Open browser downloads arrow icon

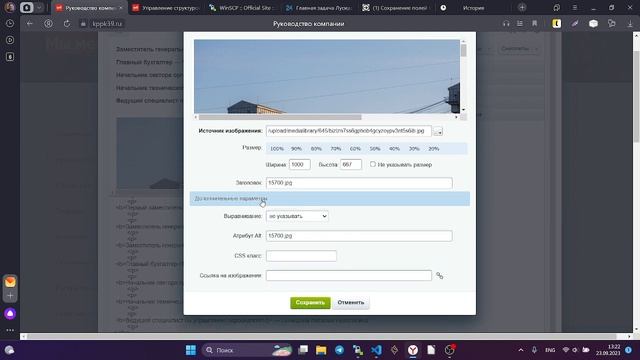pos(630,24)
